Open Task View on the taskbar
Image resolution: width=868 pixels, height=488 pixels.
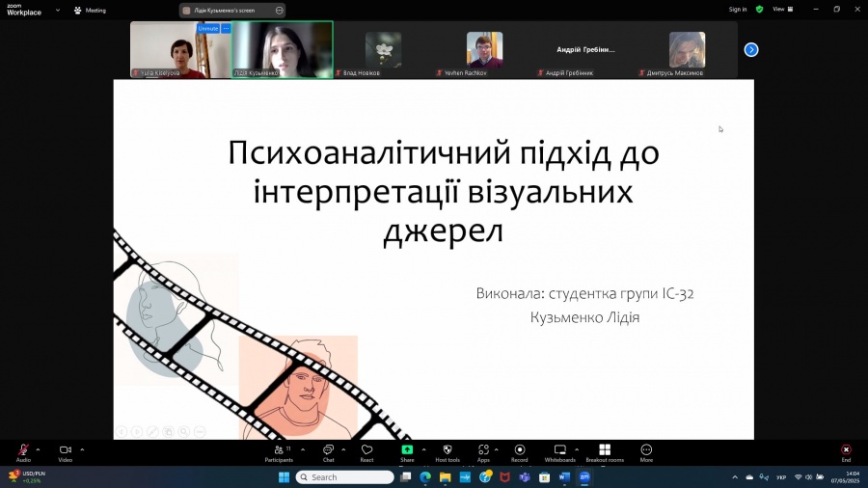[406, 477]
